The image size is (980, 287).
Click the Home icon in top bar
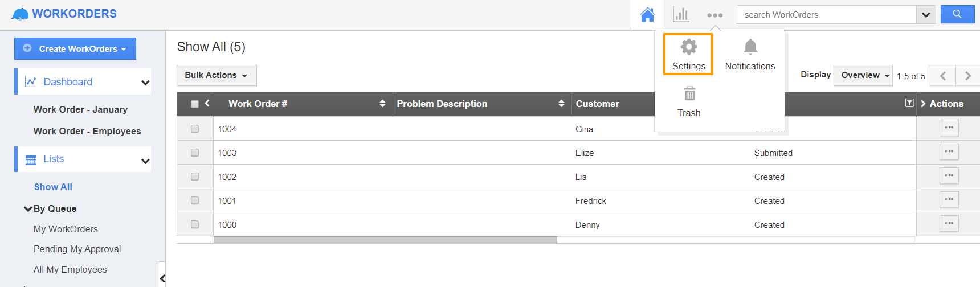(647, 15)
